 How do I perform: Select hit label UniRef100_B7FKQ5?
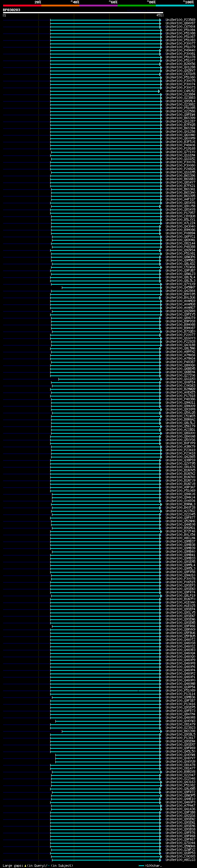[180, 125]
